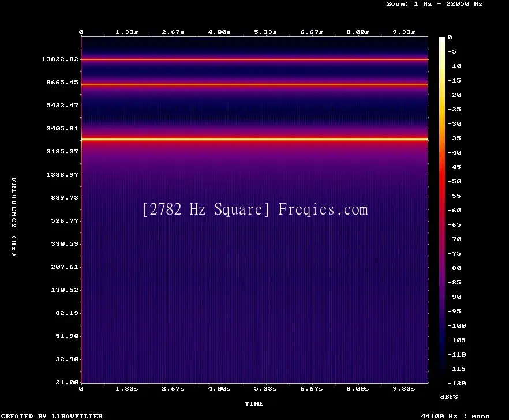Viewport: 509px width, 420px height.
Task: Click the -40 dBFS scale label
Action: [454, 152]
